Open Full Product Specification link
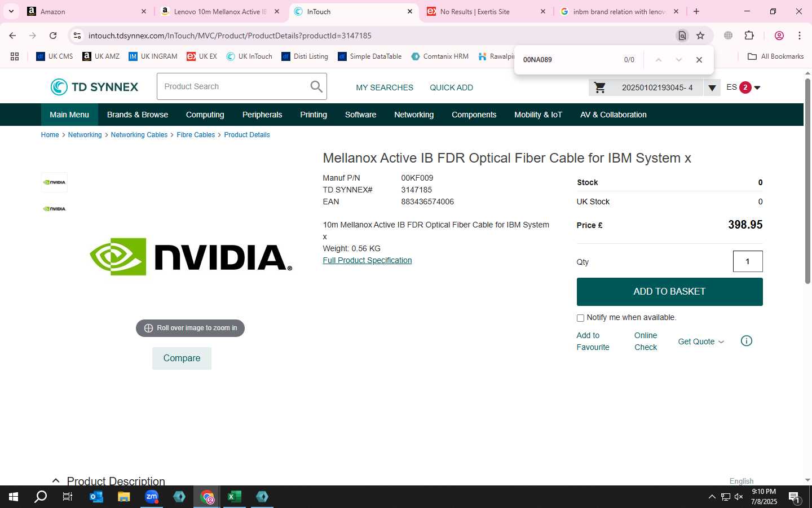 [367, 260]
